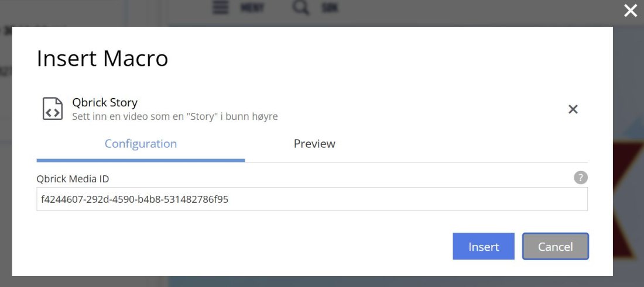This screenshot has width=644, height=287.
Task: Select the Configuration tab
Action: point(141,144)
